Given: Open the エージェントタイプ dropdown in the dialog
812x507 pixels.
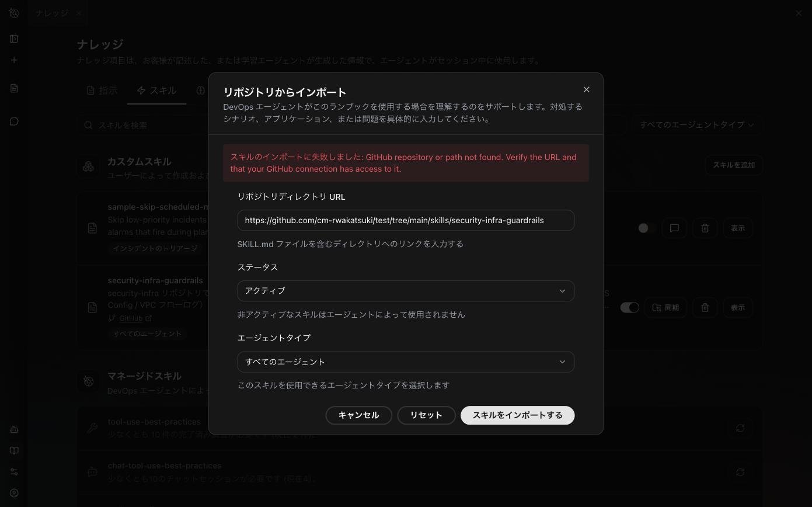Looking at the screenshot, I should pyautogui.click(x=406, y=362).
